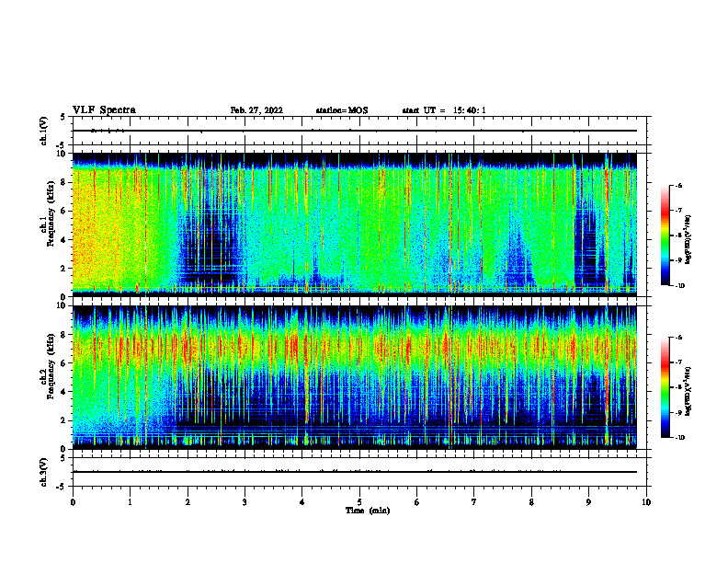Click the ch.3 voltage waveform trace panel

coord(359,472)
